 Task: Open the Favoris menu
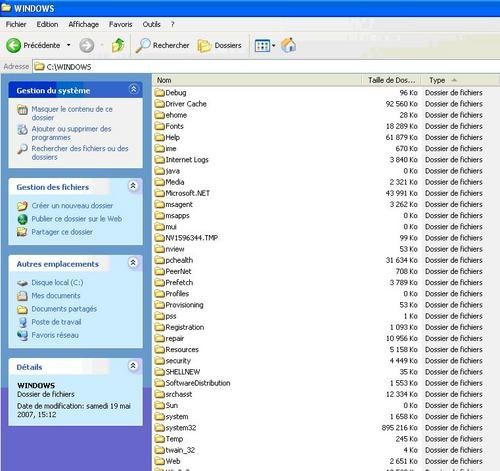click(x=120, y=24)
